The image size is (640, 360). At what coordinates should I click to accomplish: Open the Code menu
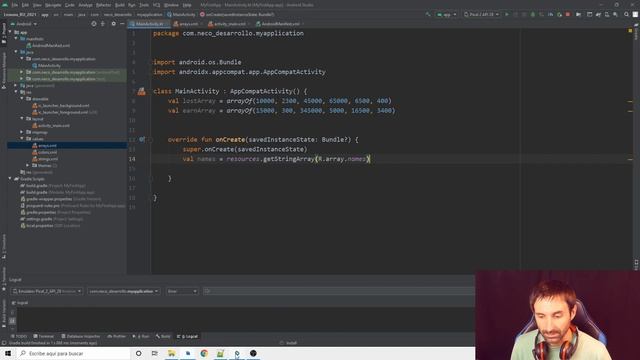point(70,5)
